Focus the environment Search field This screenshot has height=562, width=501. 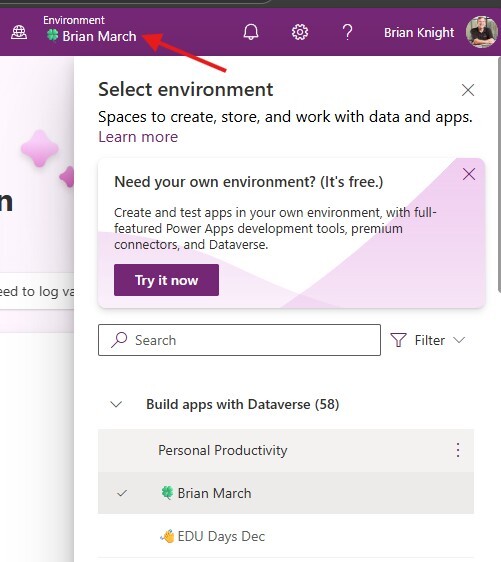[x=239, y=340]
